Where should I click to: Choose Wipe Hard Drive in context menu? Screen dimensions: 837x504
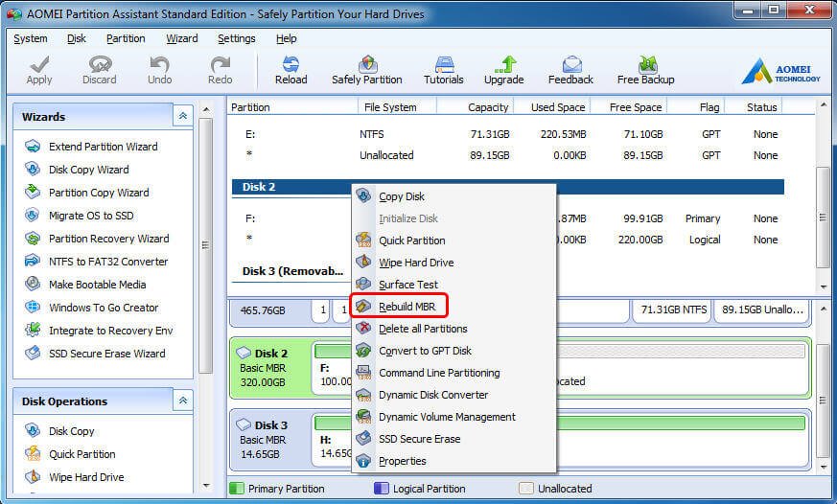click(453, 263)
